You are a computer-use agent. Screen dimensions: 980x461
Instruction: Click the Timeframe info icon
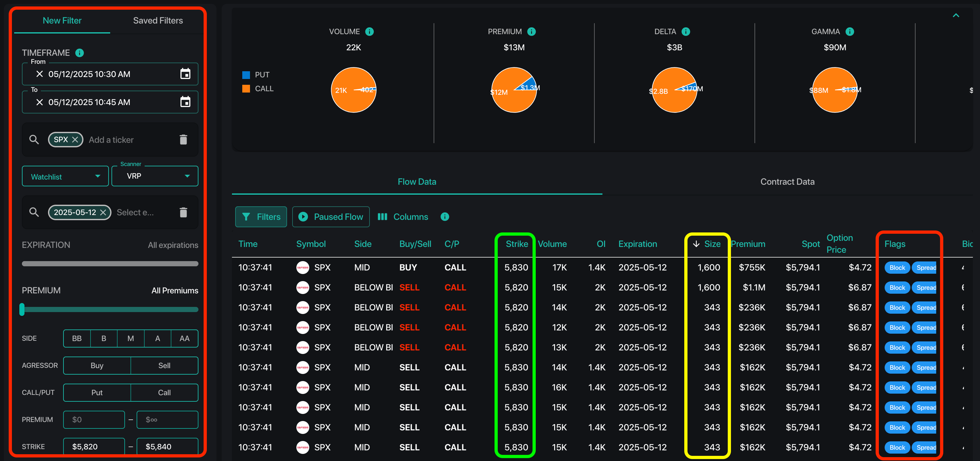click(79, 53)
